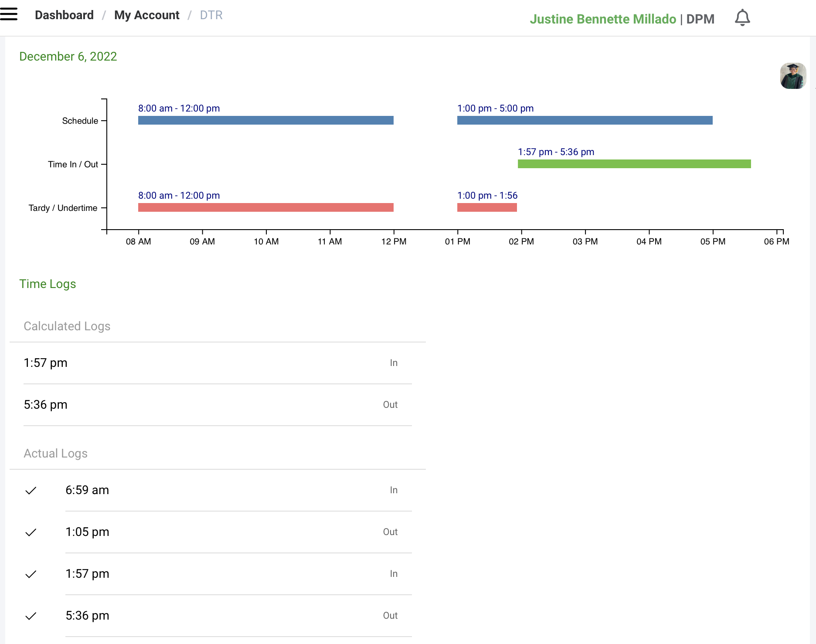Screen dimensions: 816x644
Task: Open the hamburger navigation menu
Action: pyautogui.click(x=9, y=14)
